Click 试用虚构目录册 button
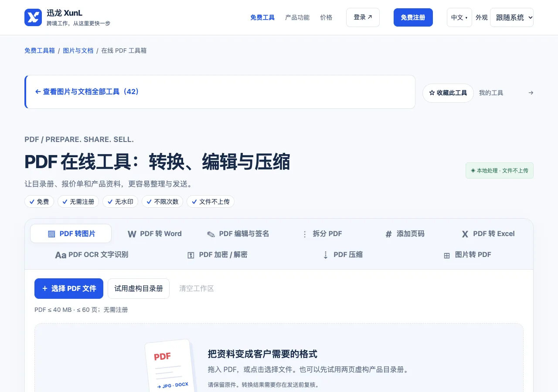Image resolution: width=558 pixels, height=392 pixels. (139, 289)
